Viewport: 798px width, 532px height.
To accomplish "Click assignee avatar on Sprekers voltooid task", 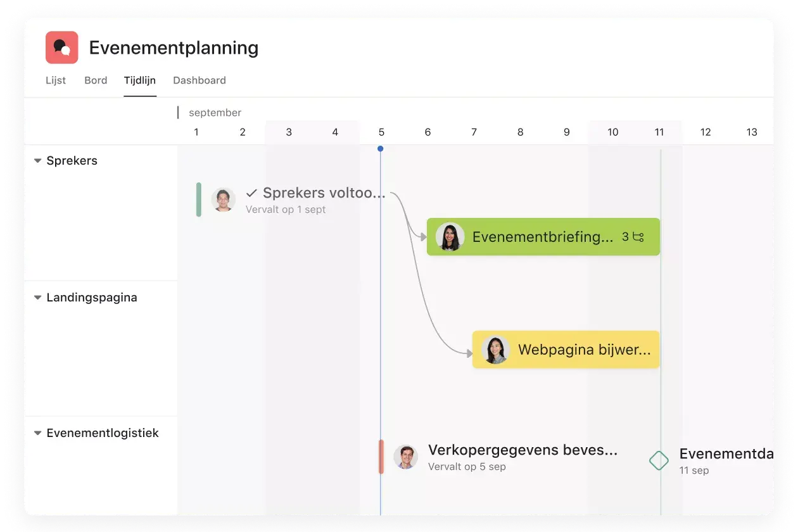I will point(223,199).
